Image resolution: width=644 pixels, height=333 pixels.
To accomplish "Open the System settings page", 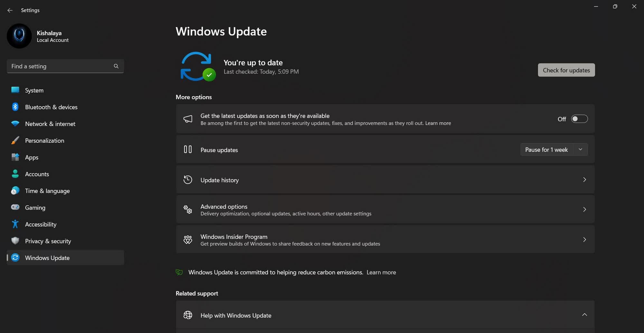I will [65, 90].
